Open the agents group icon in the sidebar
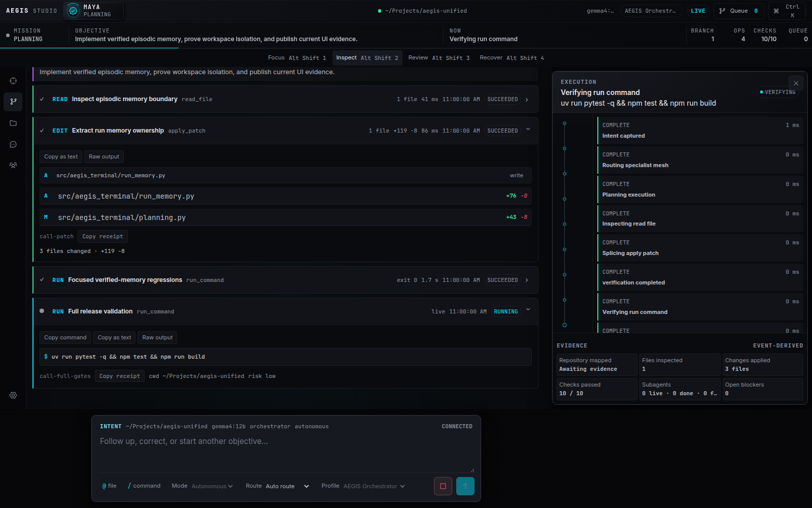Viewport: 812px width, 508px height. [x=13, y=166]
